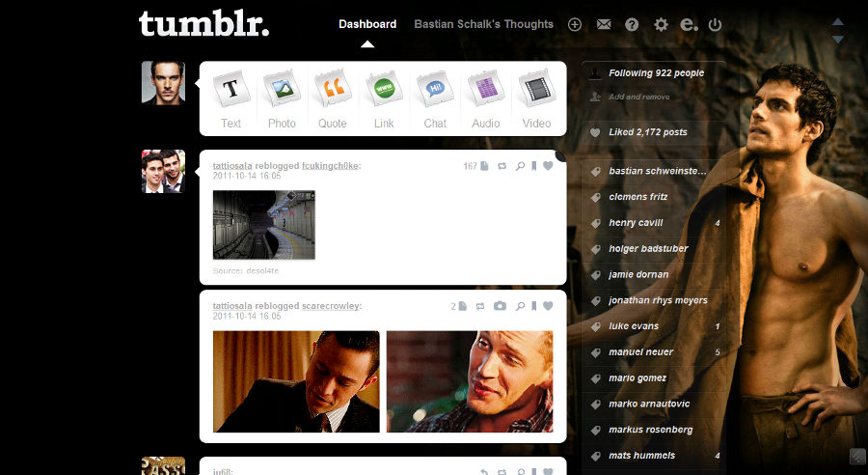The width and height of the screenshot is (868, 475).
Task: Reblog the scarecrowley post
Action: pos(480,306)
